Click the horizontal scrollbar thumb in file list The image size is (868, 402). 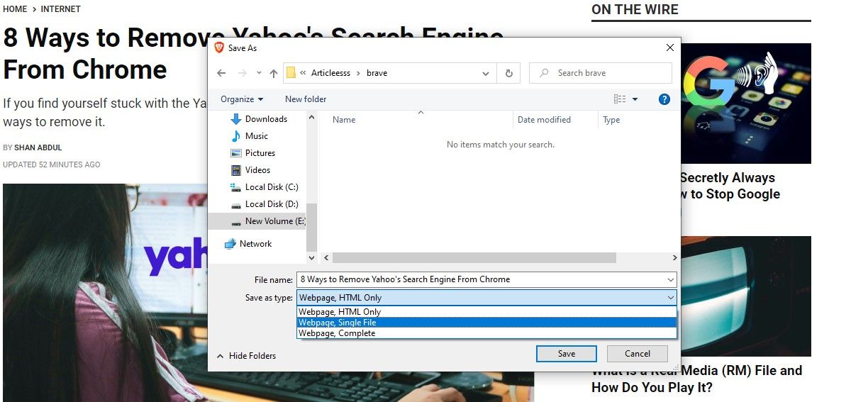(474, 258)
